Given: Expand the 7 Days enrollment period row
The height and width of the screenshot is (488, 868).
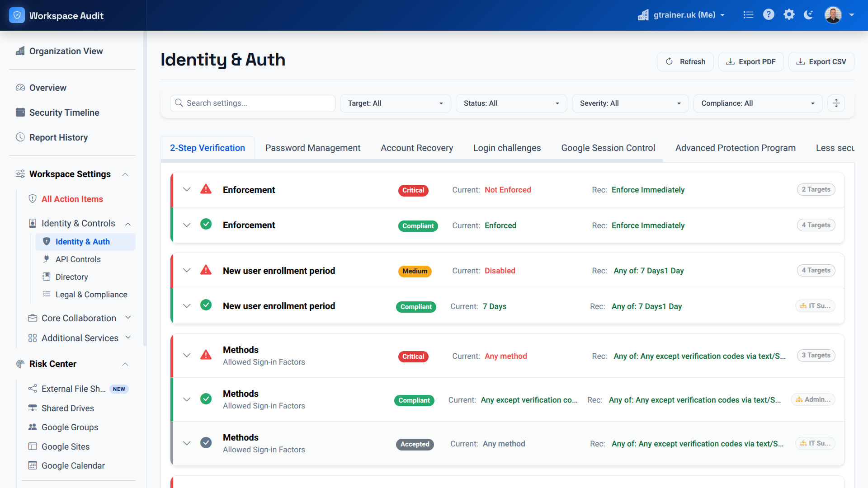Looking at the screenshot, I should tap(187, 306).
